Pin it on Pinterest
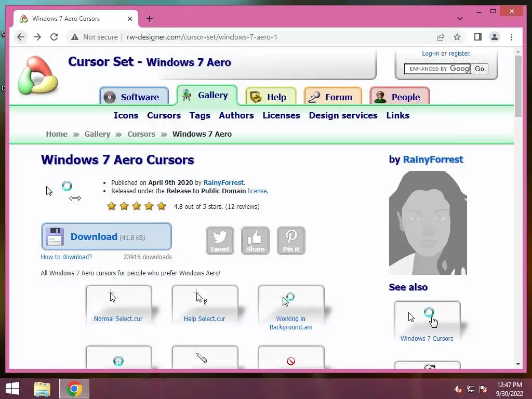 [291, 241]
